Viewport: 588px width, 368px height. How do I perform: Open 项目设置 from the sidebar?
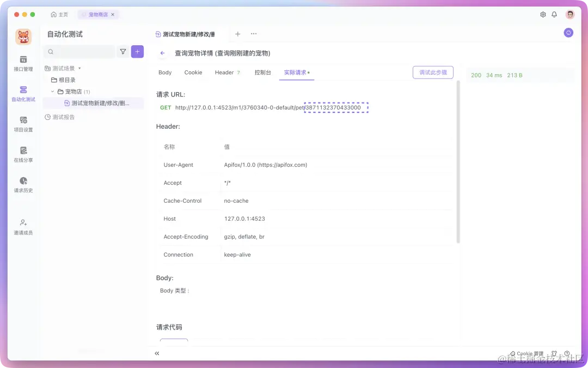[22, 124]
